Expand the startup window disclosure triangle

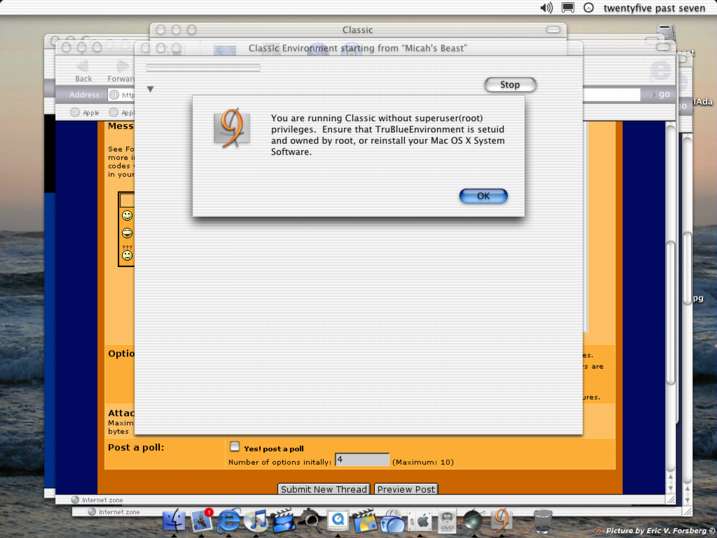[150, 89]
